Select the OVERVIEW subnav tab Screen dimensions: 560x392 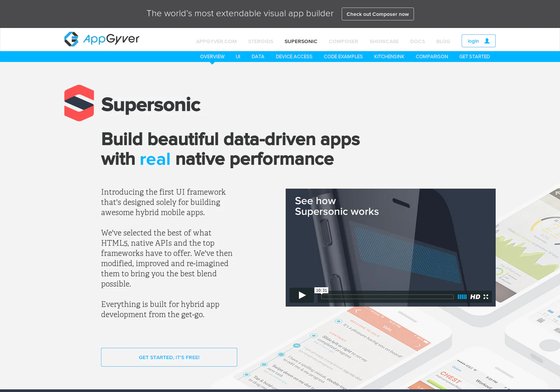(212, 57)
